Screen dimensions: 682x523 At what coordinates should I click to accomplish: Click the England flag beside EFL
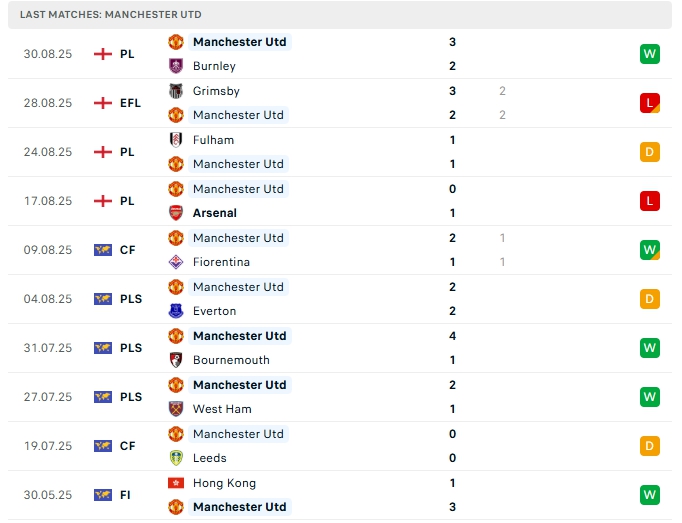(102, 103)
